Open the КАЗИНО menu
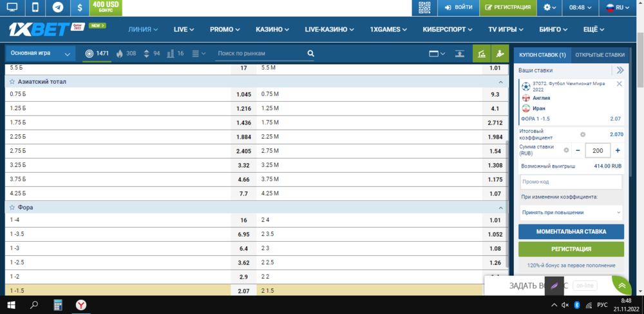Viewport: 644px width, 314px height. [272, 30]
